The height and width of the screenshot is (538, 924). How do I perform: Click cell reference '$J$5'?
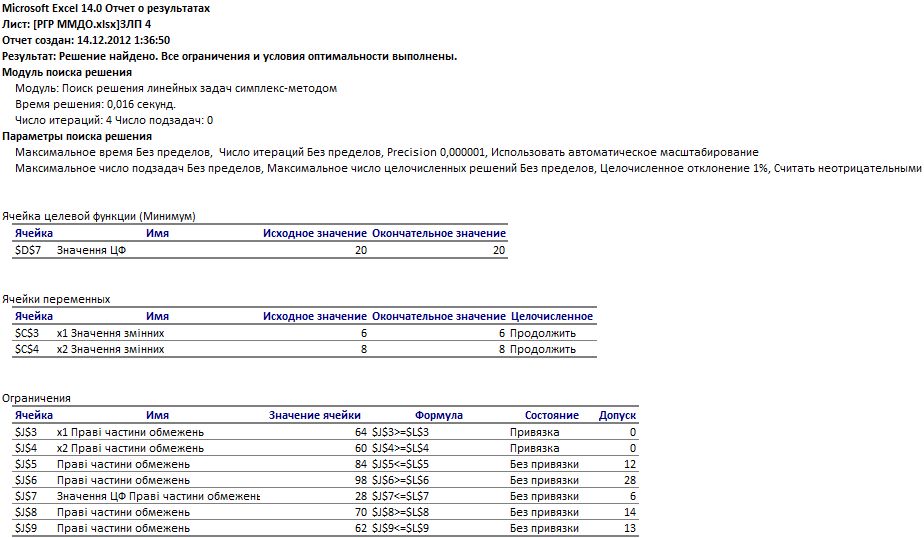(26, 464)
